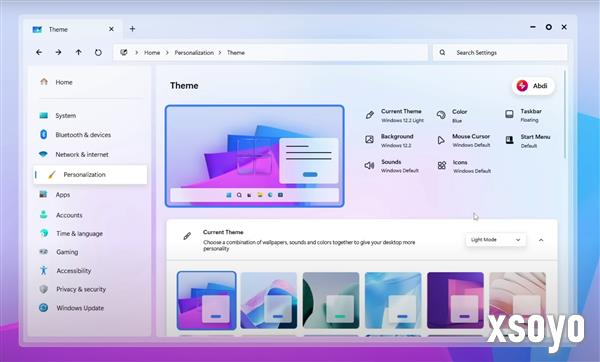Open the Sounds theme setting
This screenshot has height=362, width=600.
pyautogui.click(x=391, y=166)
